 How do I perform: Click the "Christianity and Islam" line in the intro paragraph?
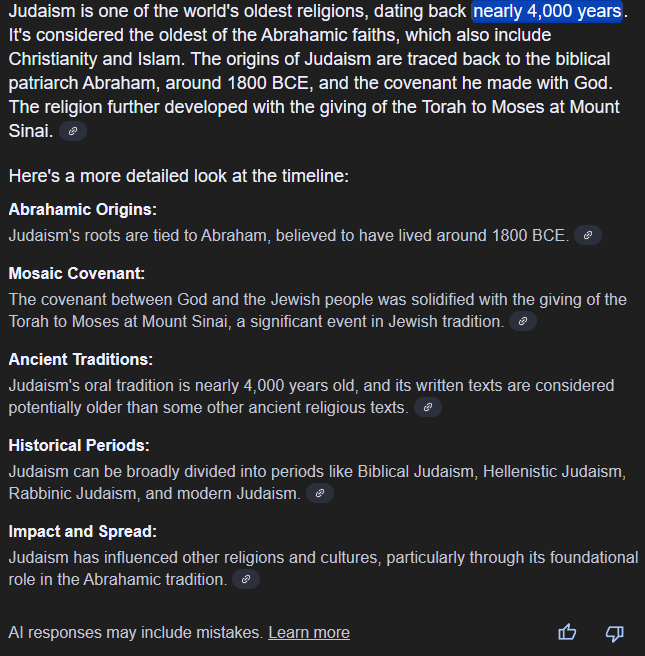tap(309, 59)
